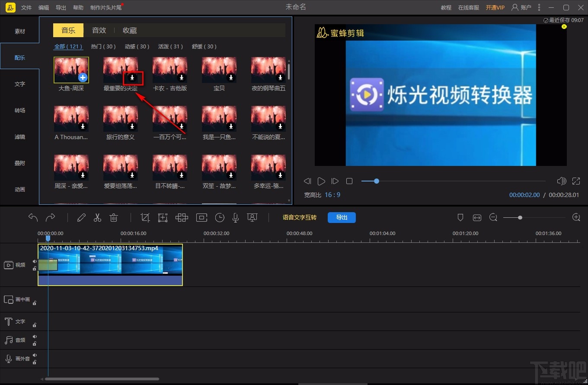Open the pencil edit tool

pos(81,217)
